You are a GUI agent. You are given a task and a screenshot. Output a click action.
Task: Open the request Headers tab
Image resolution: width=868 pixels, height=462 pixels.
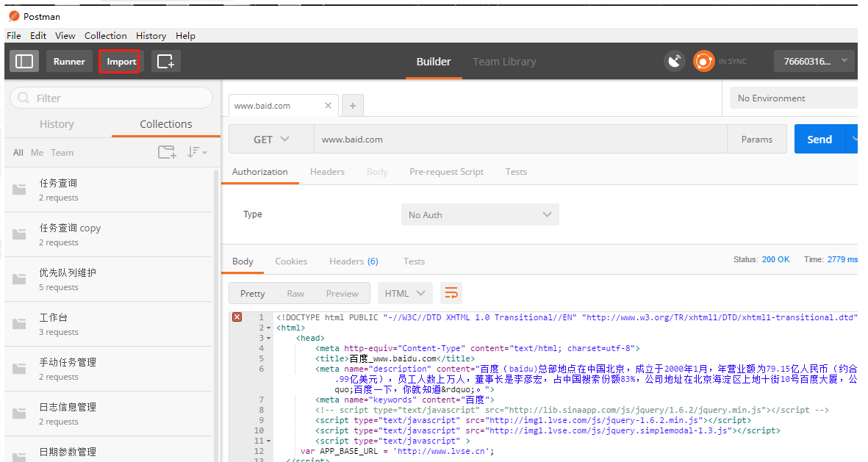point(327,172)
